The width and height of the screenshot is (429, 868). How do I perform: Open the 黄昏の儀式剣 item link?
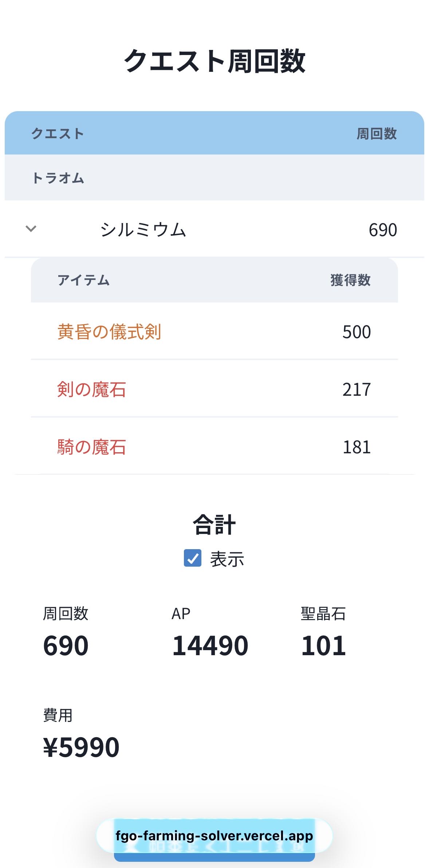(x=109, y=332)
